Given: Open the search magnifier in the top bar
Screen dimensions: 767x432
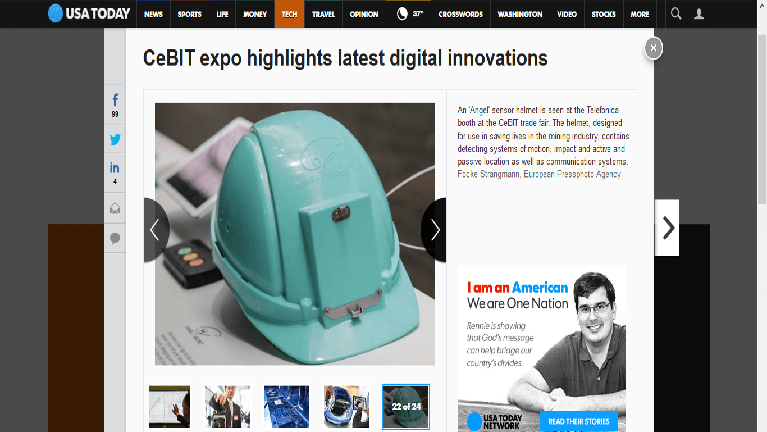Looking at the screenshot, I should point(676,14).
